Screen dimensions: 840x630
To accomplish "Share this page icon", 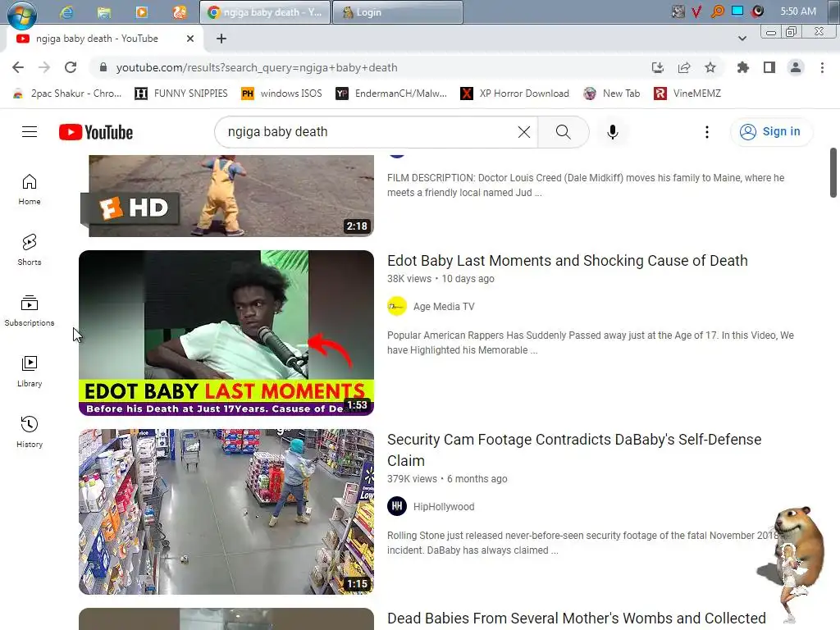I will (x=684, y=67).
